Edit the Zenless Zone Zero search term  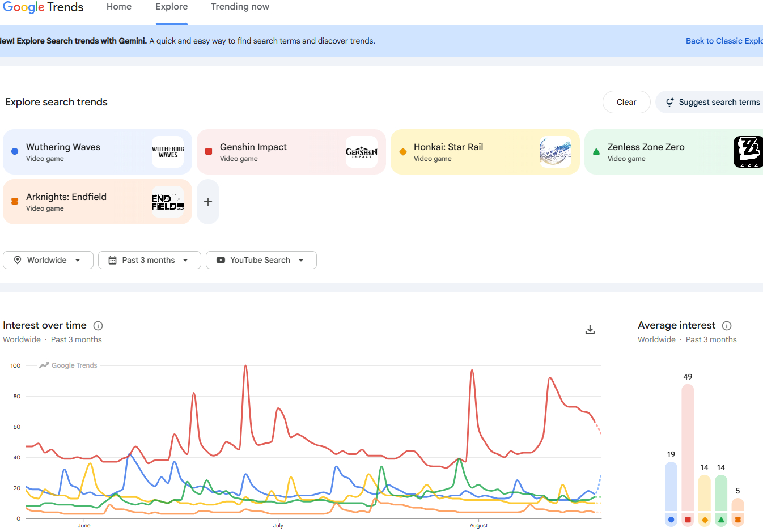click(x=673, y=152)
